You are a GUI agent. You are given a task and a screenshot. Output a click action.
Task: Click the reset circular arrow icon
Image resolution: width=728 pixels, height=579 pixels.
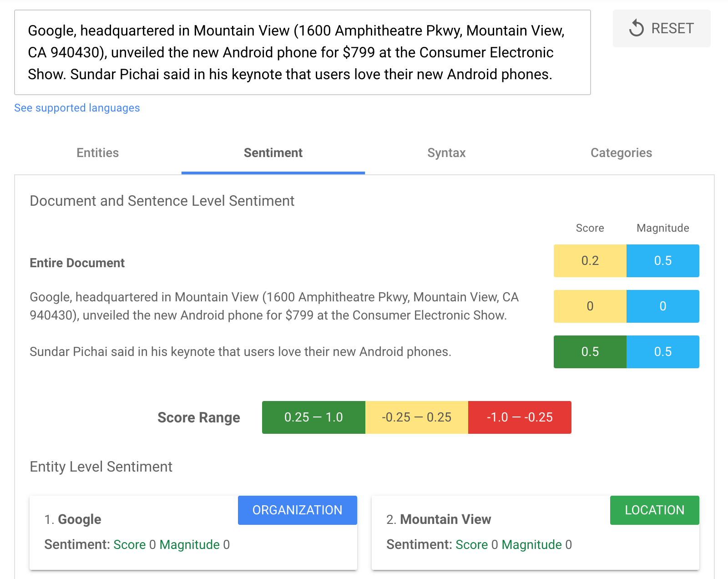tap(637, 28)
